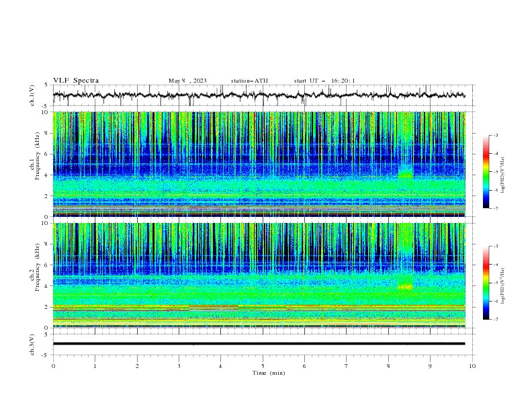Click the "3" tick on the time axis
The image size is (532, 411).
(179, 366)
